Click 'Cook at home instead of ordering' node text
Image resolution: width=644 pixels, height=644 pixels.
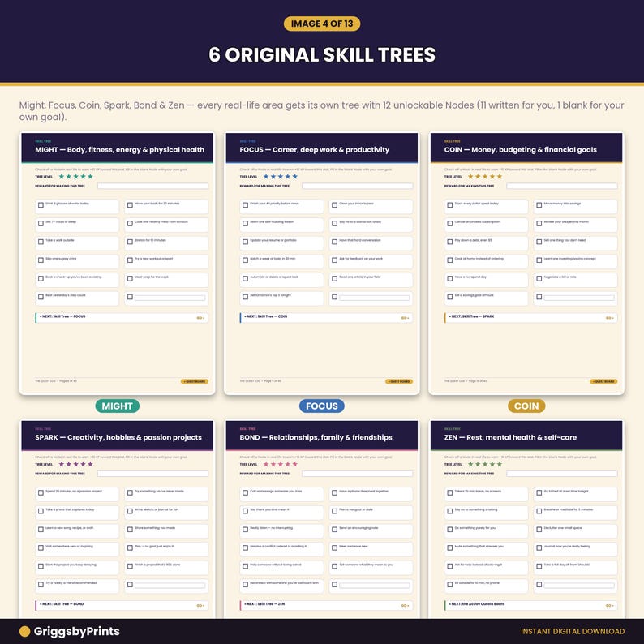479,259
